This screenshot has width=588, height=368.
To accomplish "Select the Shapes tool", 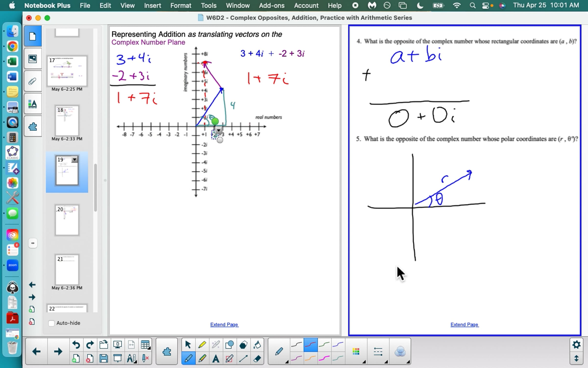I will pos(229,345).
